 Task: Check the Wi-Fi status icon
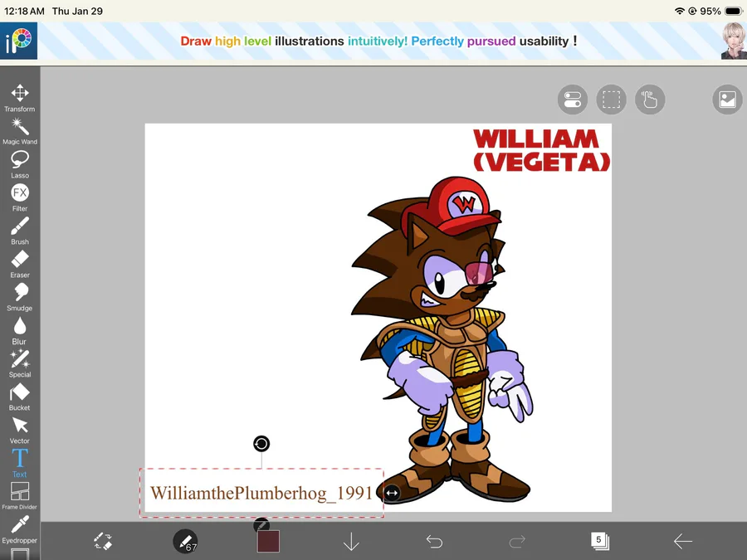(x=680, y=11)
